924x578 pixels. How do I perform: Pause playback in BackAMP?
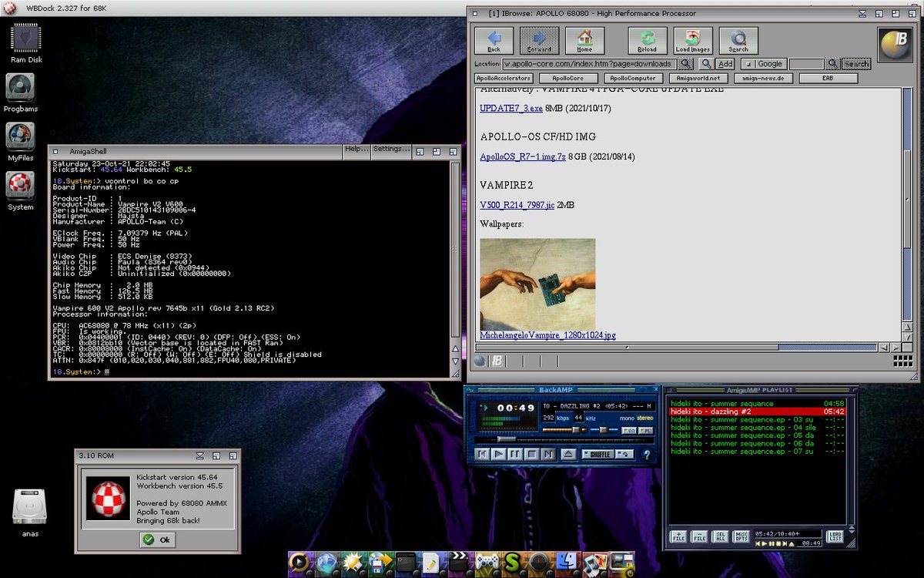pyautogui.click(x=515, y=455)
